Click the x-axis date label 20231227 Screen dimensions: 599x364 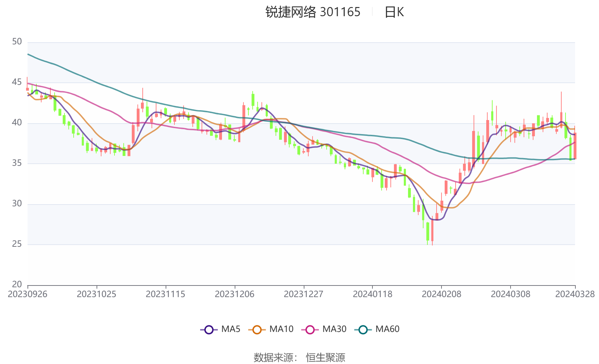pyautogui.click(x=304, y=294)
